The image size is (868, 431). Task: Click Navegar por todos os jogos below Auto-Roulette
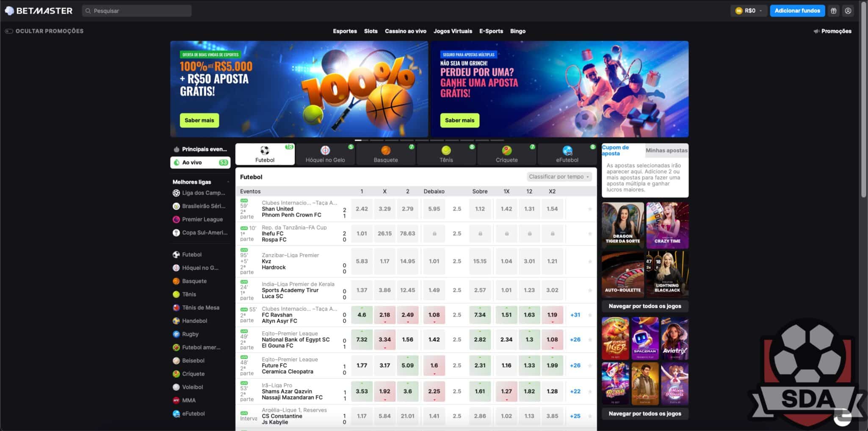(645, 306)
